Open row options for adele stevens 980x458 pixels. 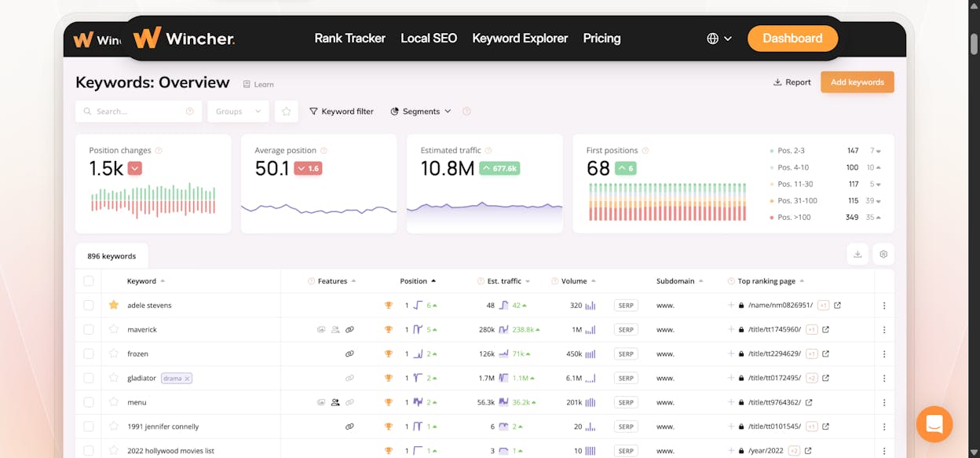tap(884, 306)
